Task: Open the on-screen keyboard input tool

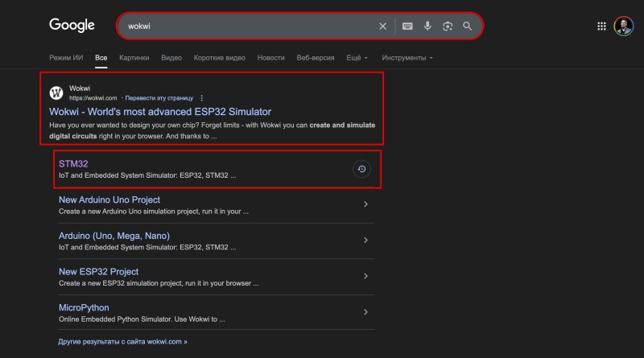Action: 407,26
